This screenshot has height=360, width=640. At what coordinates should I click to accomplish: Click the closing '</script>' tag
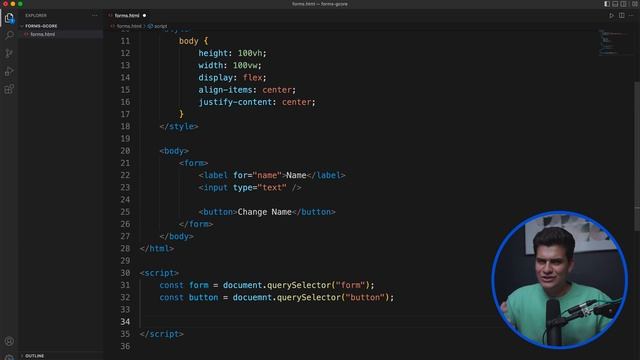pyautogui.click(x=162, y=334)
